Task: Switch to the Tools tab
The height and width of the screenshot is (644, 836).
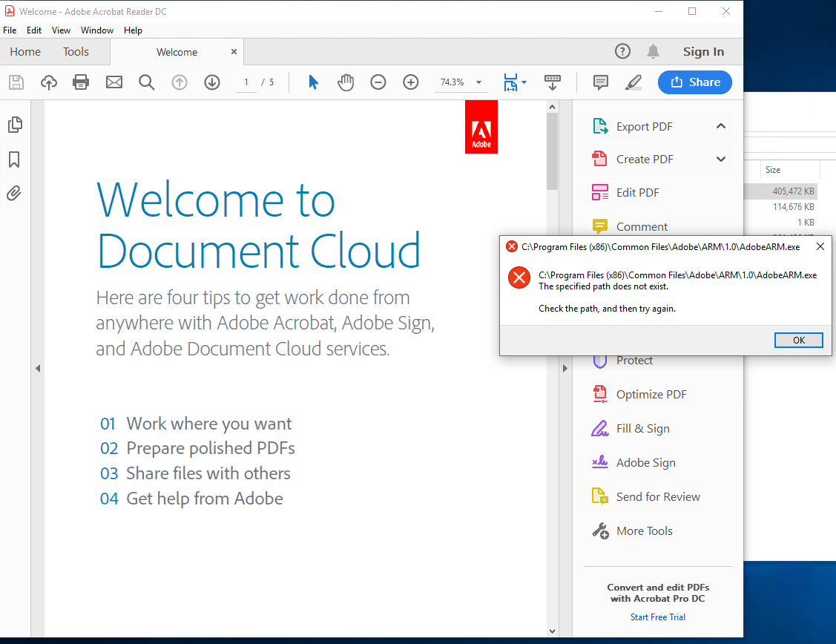Action: click(x=76, y=52)
